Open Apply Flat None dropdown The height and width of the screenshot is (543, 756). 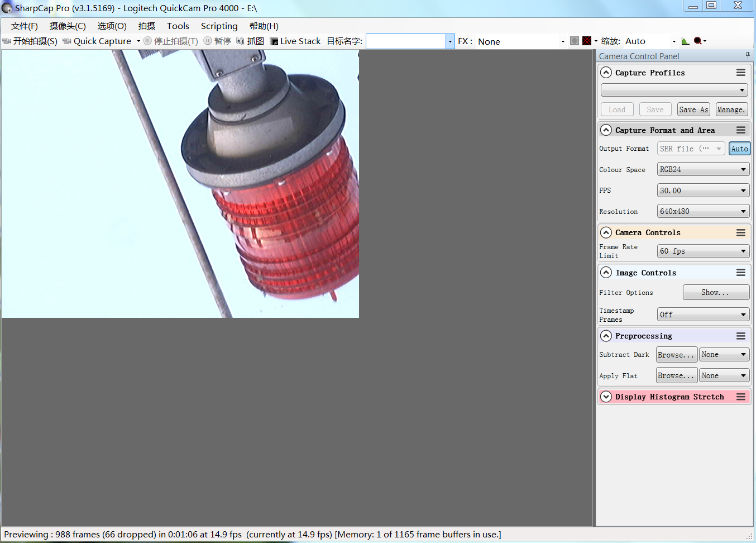coord(724,375)
